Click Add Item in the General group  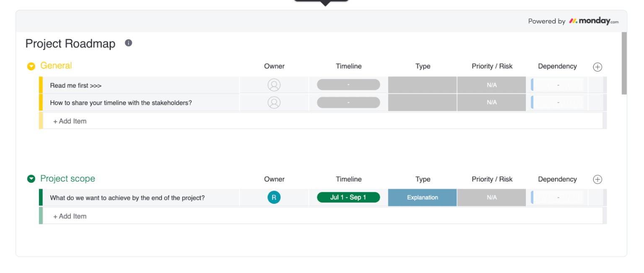(70, 121)
